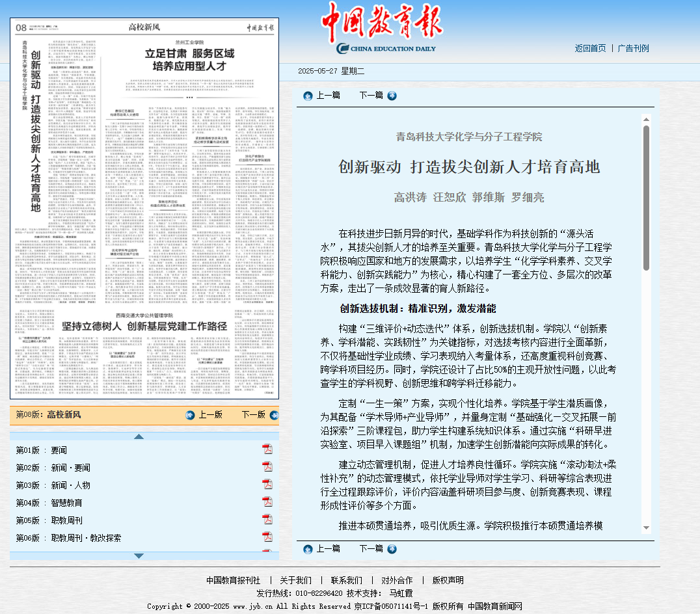Click the article title 创新驱动 打造拔尖创新人才培育高地
Screen dimensions: 700x614
(x=469, y=167)
